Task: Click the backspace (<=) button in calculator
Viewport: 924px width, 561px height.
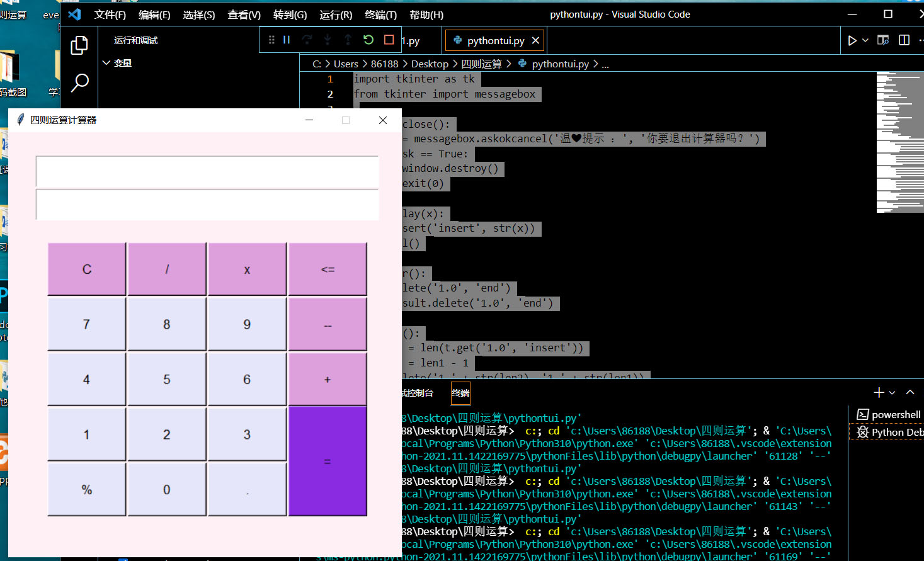Action: point(328,269)
